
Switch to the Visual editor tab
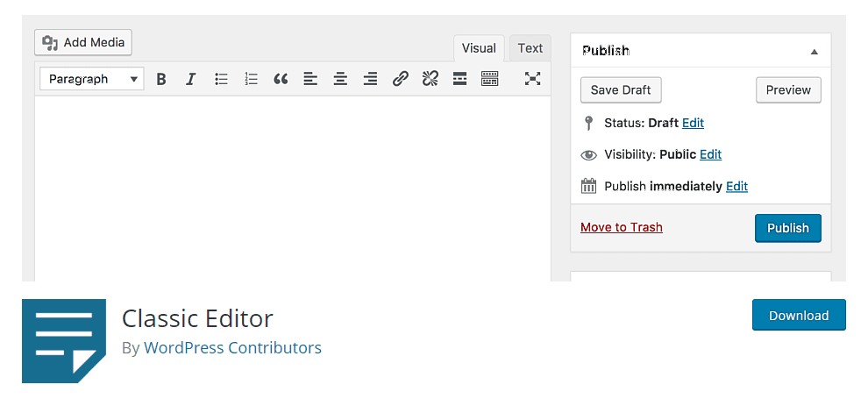click(x=479, y=48)
